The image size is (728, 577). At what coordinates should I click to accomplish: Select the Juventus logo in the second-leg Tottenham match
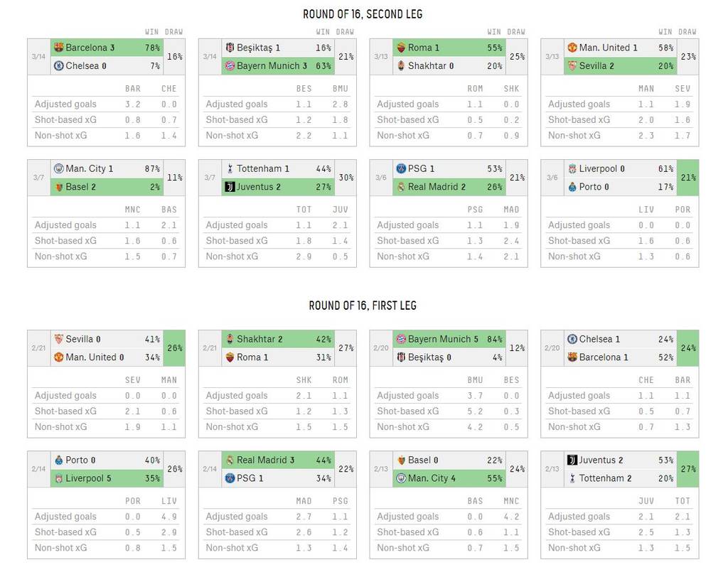coord(230,187)
